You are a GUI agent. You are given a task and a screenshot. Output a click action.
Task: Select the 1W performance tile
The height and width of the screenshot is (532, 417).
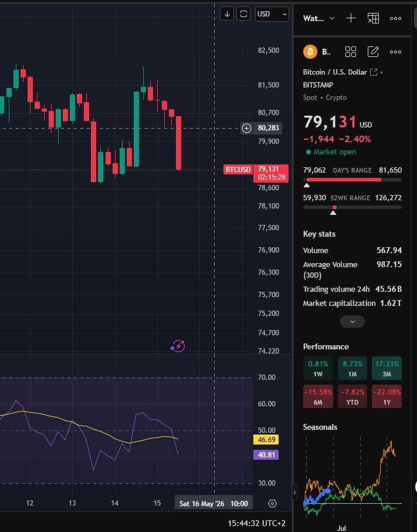coord(318,368)
